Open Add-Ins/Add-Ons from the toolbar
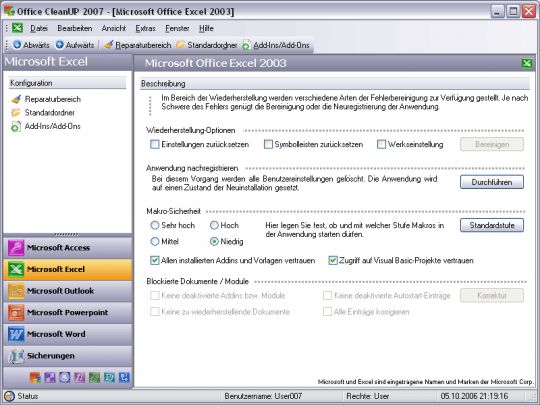This screenshot has height=405, width=540. tap(276, 45)
